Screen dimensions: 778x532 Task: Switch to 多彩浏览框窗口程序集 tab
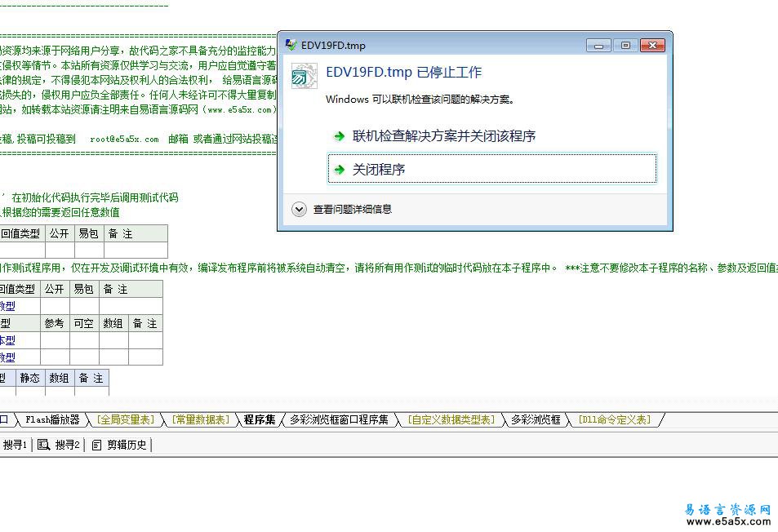pyautogui.click(x=339, y=419)
